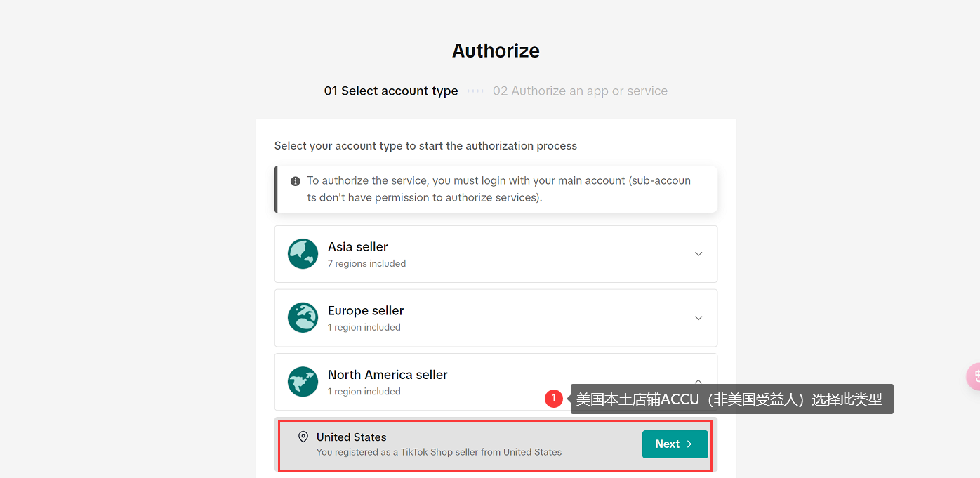The width and height of the screenshot is (980, 478).
Task: Click the Authorize page heading
Action: coord(496,51)
